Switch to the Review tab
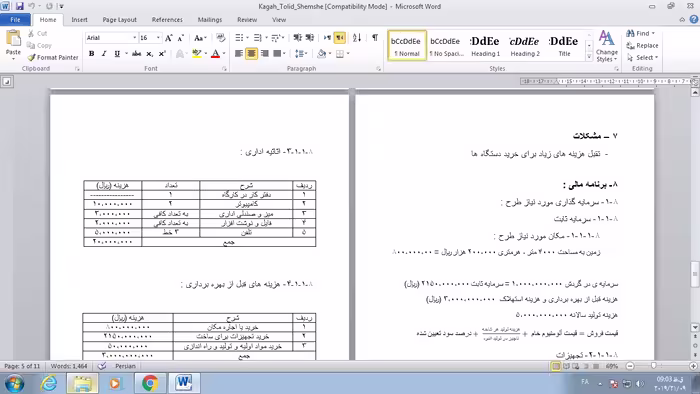 pos(247,20)
